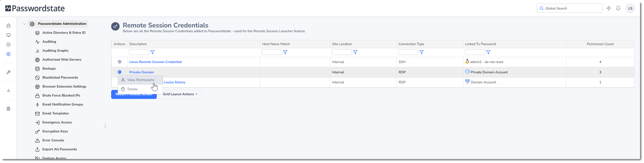Open Active Directory & Entra ID
644x163 pixels.
point(64,33)
